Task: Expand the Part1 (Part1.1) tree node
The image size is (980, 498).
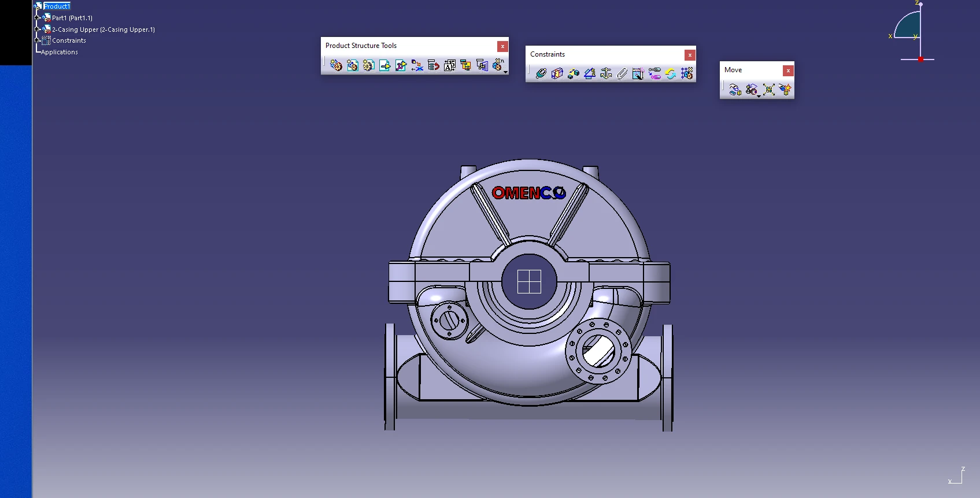Action: pos(37,18)
